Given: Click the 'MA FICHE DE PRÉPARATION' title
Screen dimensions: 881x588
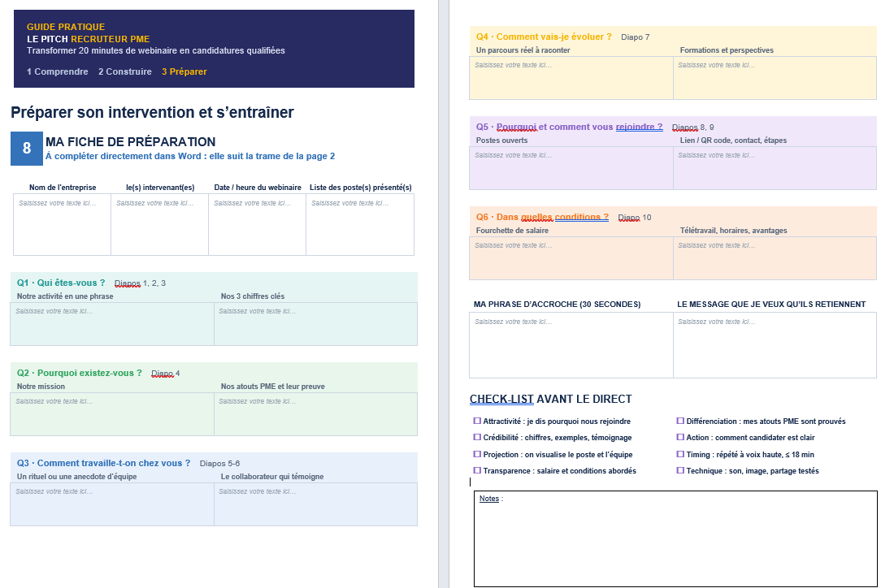Looking at the screenshot, I should pos(130,141).
